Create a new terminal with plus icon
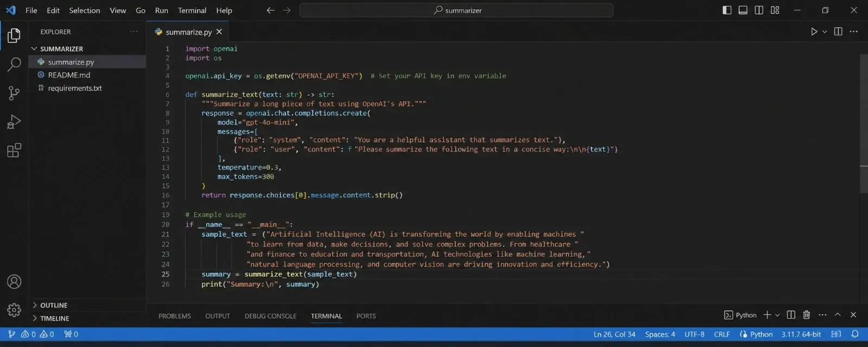The image size is (868, 347). coord(767,315)
